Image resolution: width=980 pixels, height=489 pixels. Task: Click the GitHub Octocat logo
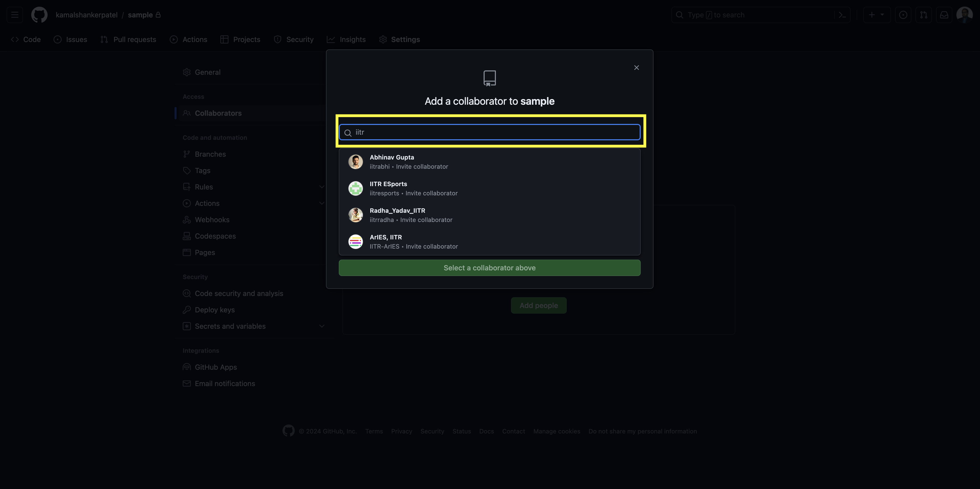tap(39, 15)
